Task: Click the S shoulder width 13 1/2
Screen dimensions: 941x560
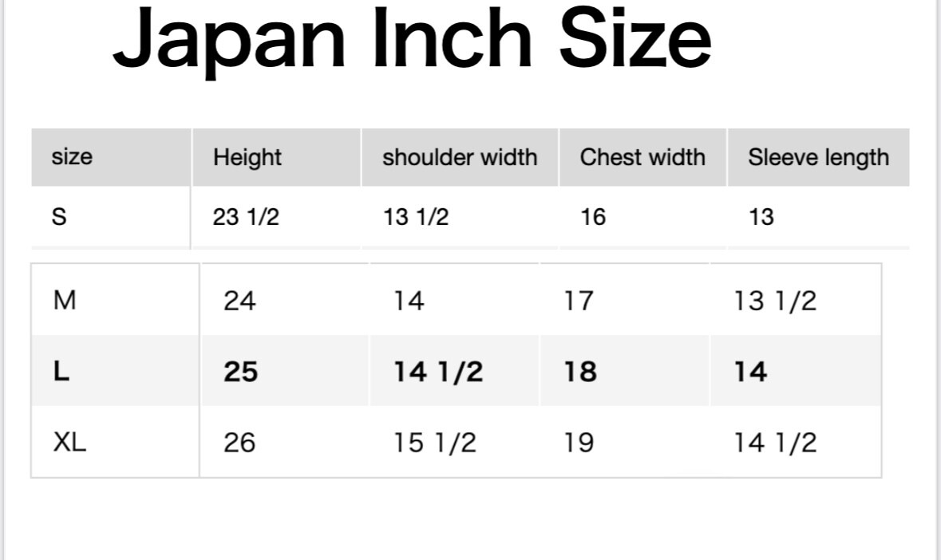Action: tap(416, 217)
